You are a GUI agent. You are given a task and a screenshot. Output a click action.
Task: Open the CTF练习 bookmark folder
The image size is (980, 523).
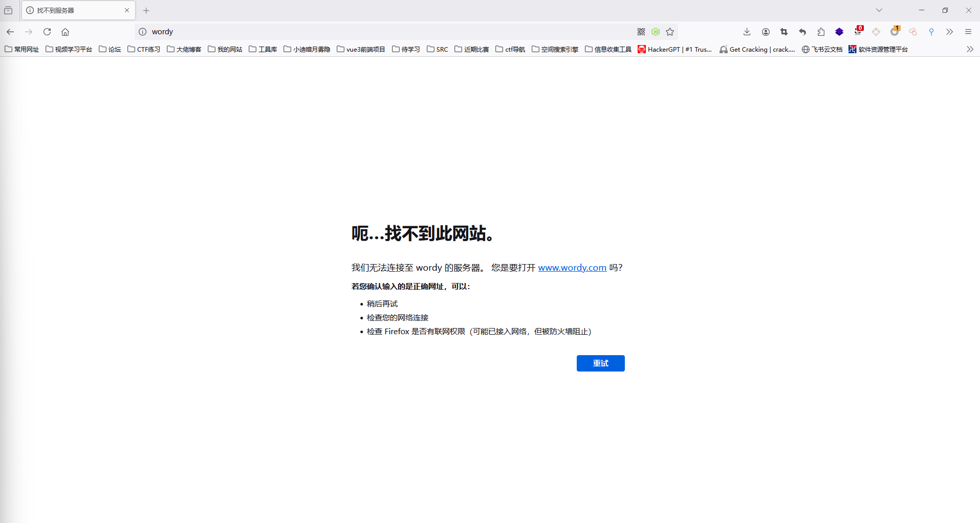[x=144, y=49]
